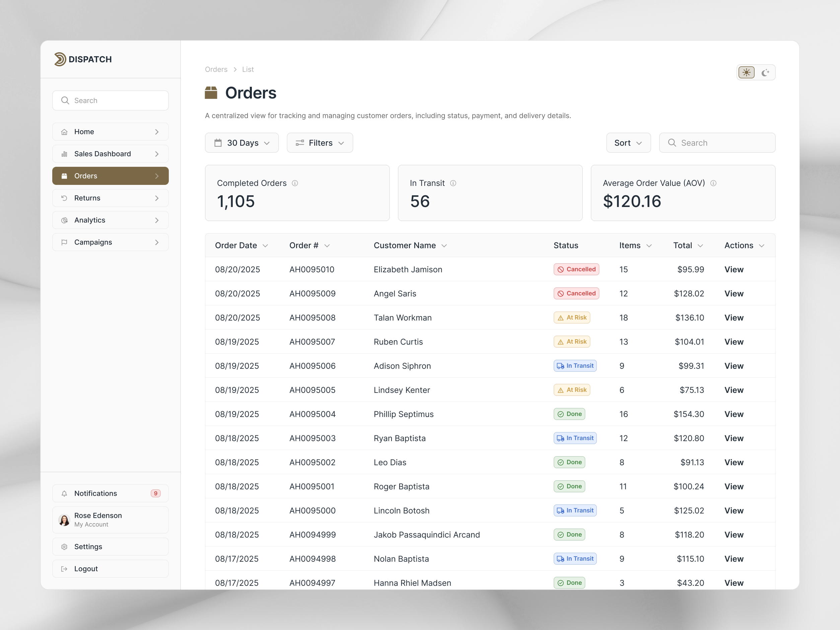Viewport: 840px width, 630px height.
Task: Enable light mode with the sun toggle
Action: tap(746, 72)
